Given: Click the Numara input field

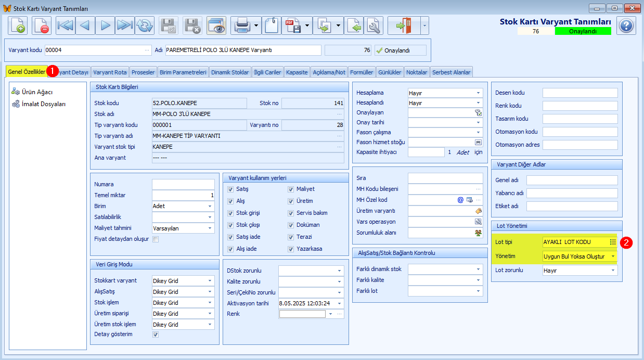Looking at the screenshot, I should click(183, 184).
